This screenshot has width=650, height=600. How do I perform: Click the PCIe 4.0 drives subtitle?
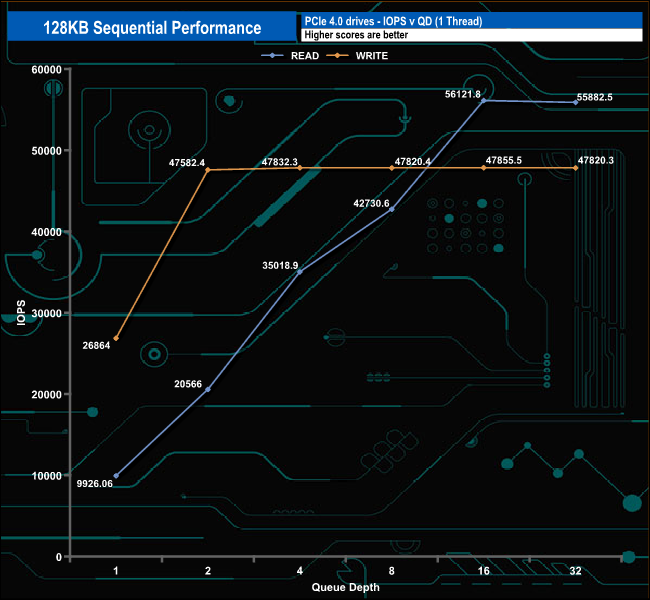393,21
